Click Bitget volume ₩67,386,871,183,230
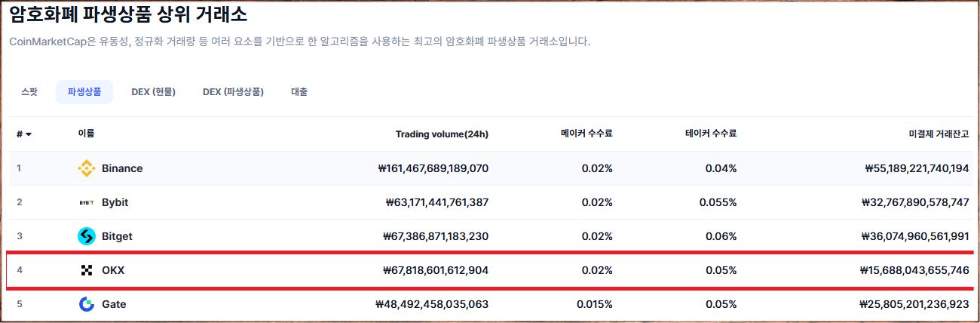Screen dimensions: 980x323 436,236
